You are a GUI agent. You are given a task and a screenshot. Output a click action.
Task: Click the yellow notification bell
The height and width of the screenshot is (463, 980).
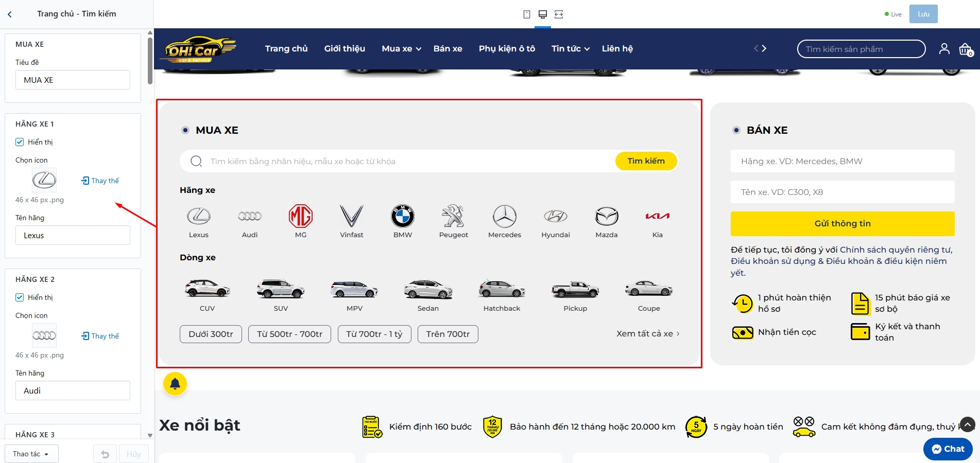tap(175, 384)
